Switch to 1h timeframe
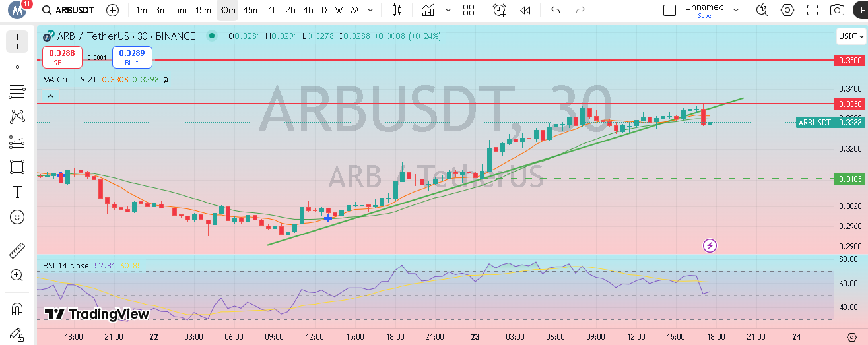The image size is (868, 345). pyautogui.click(x=273, y=10)
